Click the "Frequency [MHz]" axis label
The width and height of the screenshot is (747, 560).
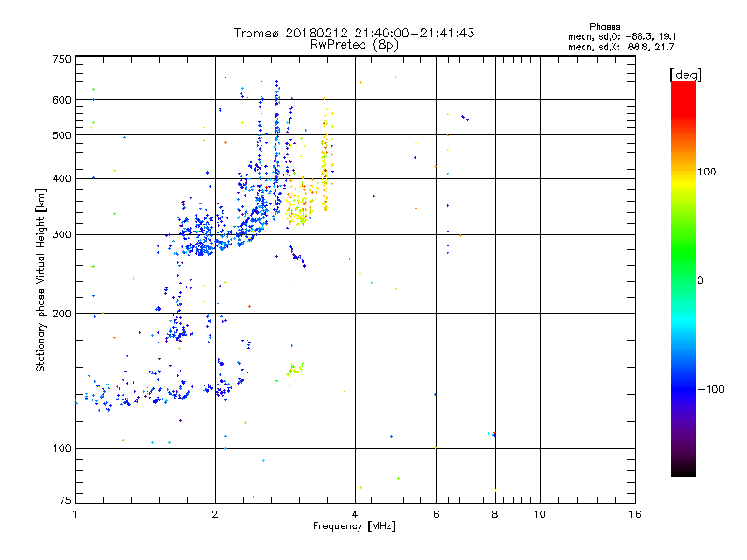click(354, 526)
